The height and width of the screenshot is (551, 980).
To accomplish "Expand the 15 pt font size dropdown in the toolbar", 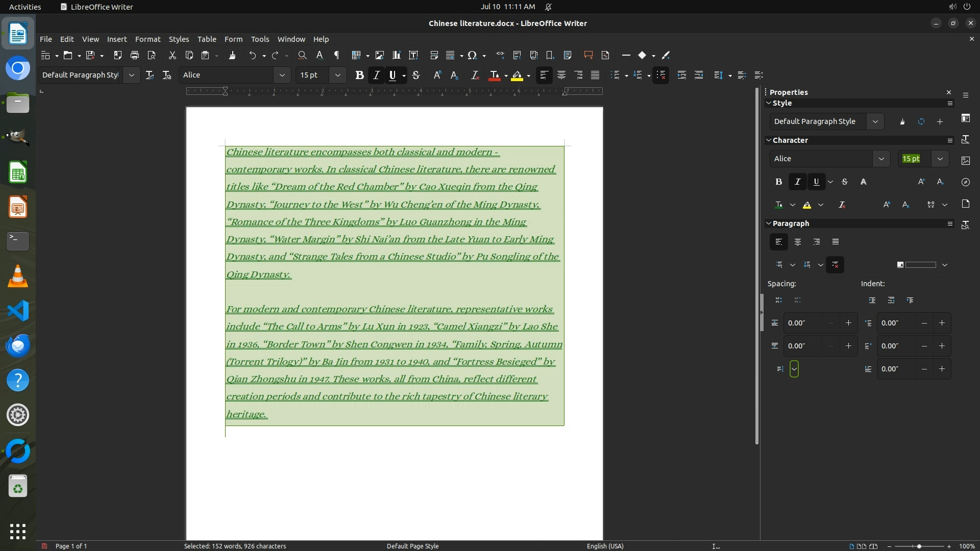I will coord(337,75).
